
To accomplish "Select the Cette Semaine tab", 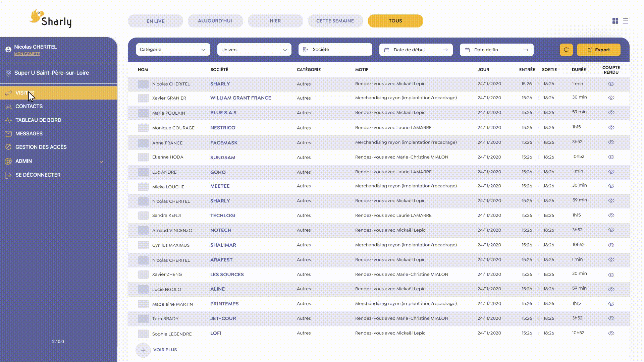I will click(335, 21).
